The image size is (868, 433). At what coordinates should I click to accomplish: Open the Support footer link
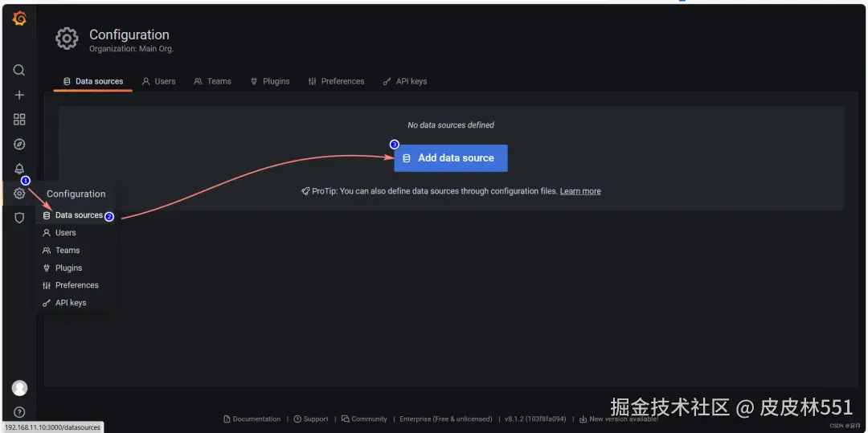(310, 419)
